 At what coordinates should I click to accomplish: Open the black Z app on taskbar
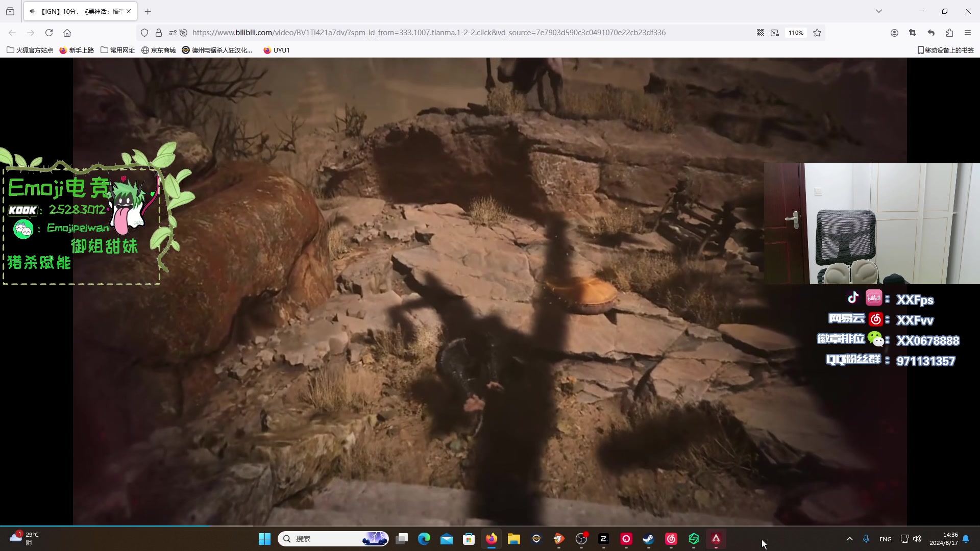click(x=604, y=539)
